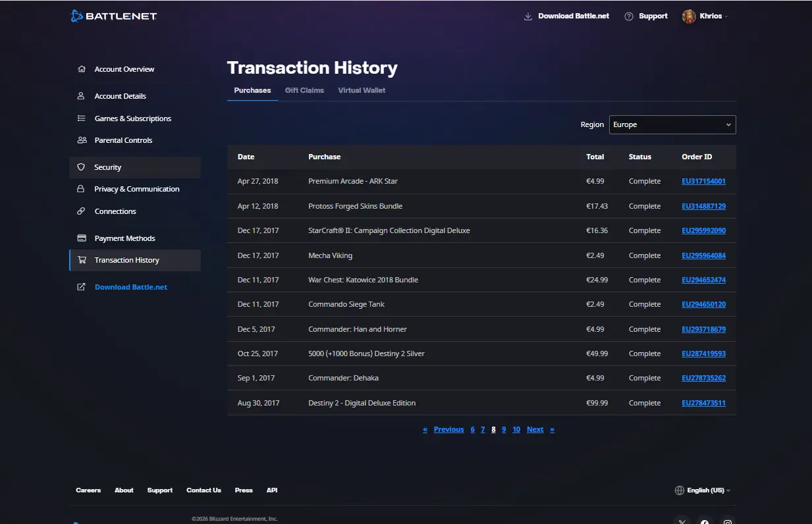Open the Security sidebar item
812x524 pixels.
pyautogui.click(x=135, y=167)
